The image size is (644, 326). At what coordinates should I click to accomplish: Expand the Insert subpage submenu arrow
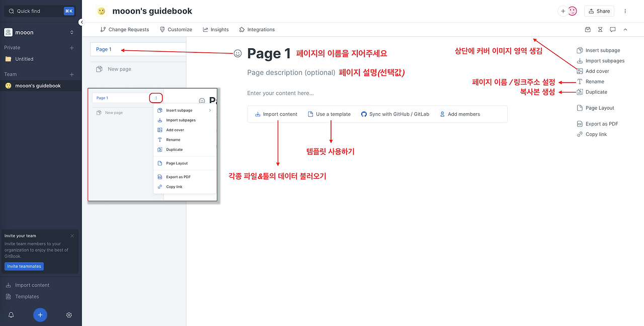coord(210,110)
